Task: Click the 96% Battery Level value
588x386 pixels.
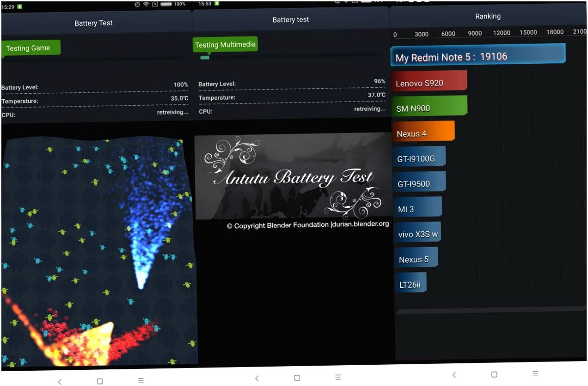Action: coord(380,81)
